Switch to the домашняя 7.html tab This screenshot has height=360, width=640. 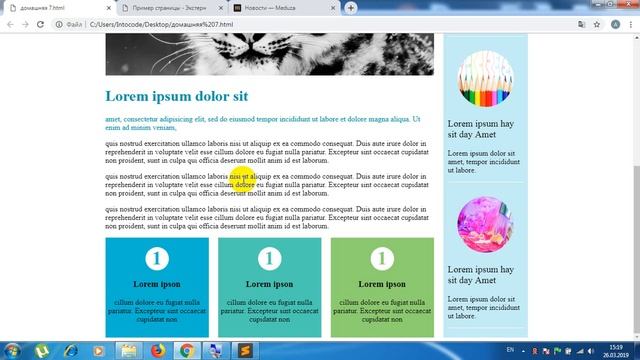[60, 8]
